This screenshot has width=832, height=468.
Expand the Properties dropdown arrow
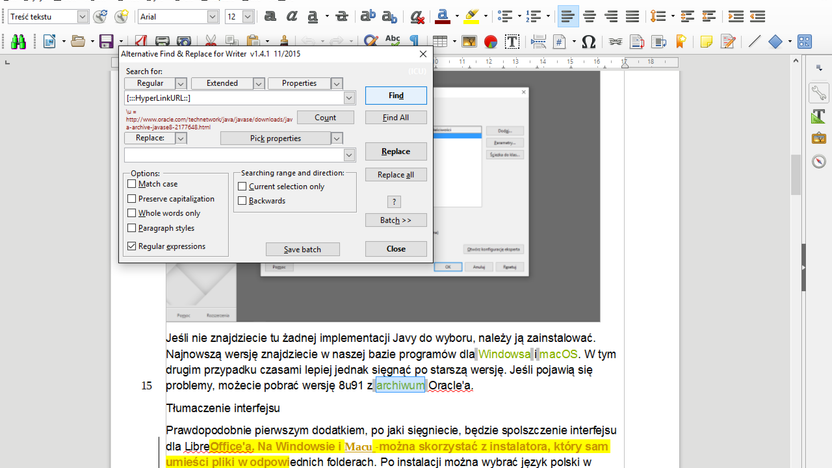pos(336,83)
